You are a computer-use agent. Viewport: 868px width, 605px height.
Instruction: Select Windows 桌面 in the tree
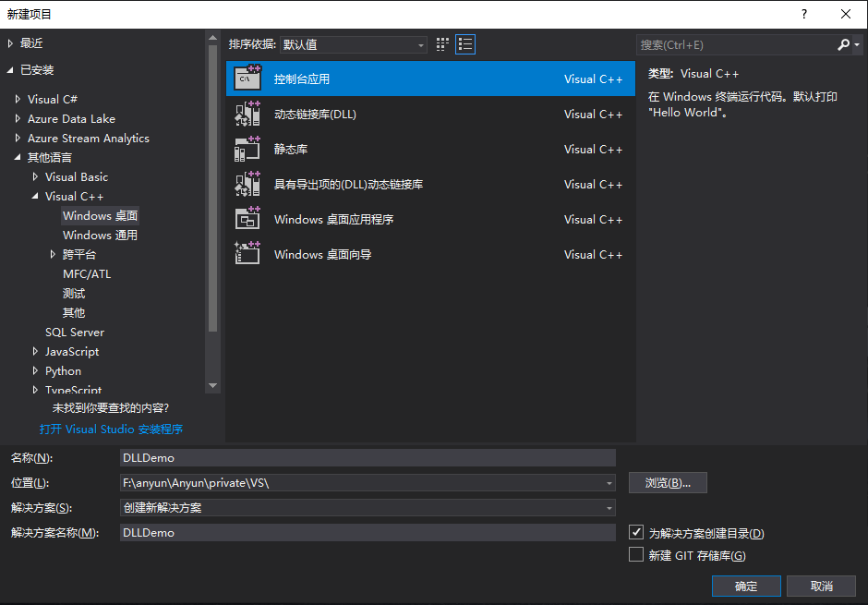pyautogui.click(x=100, y=215)
